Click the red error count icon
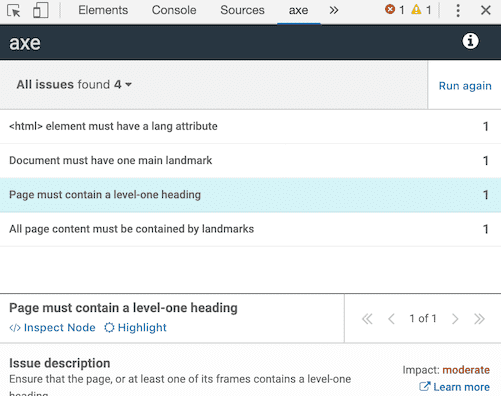The image size is (501, 396). point(390,9)
